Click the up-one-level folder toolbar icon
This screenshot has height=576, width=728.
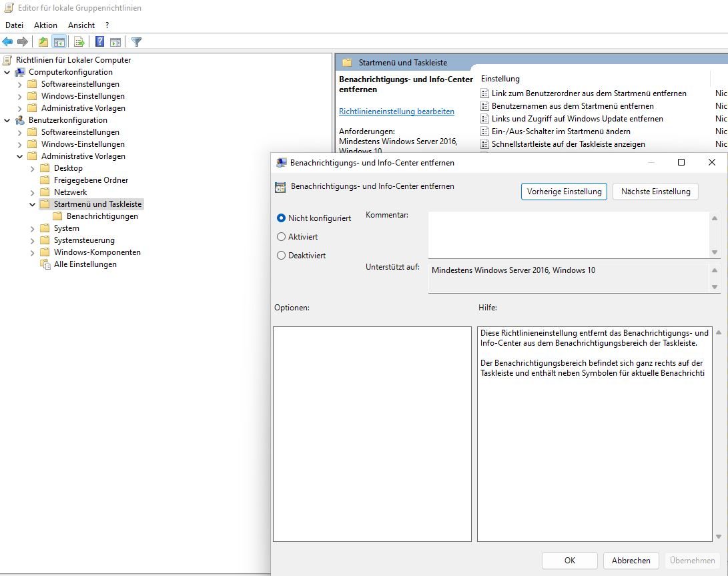point(43,42)
